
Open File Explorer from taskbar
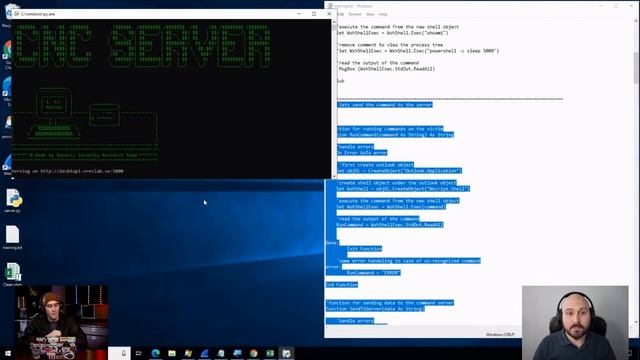coord(172,353)
